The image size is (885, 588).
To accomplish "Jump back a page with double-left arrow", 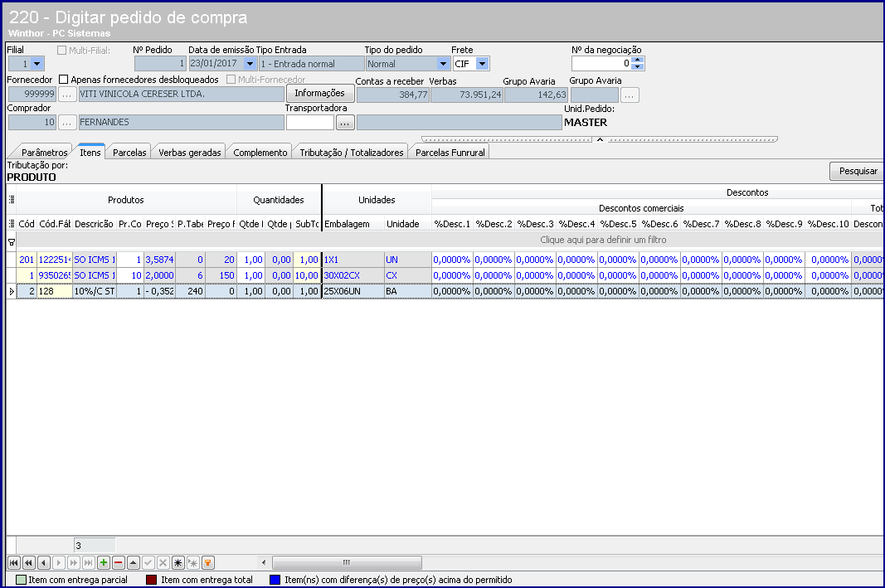I will pyautogui.click(x=29, y=562).
